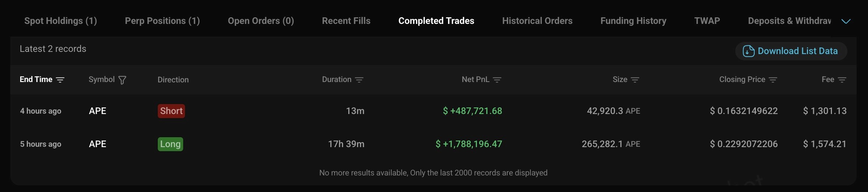Sort by Duration column icon

click(359, 80)
